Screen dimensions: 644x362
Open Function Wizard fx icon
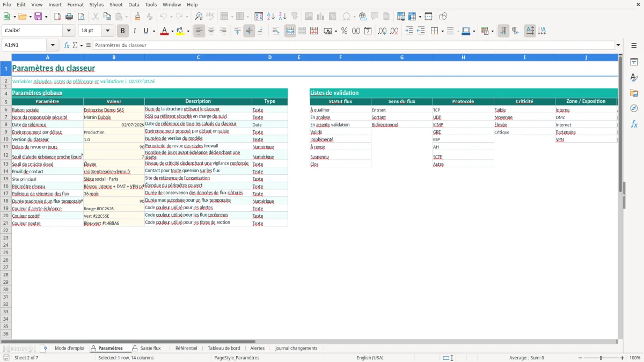67,46
